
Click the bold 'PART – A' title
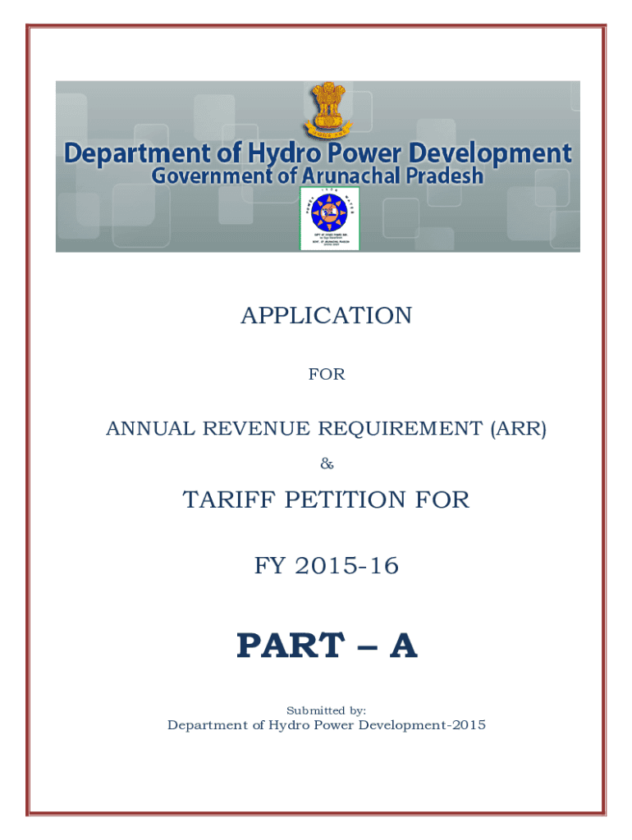click(x=327, y=646)
